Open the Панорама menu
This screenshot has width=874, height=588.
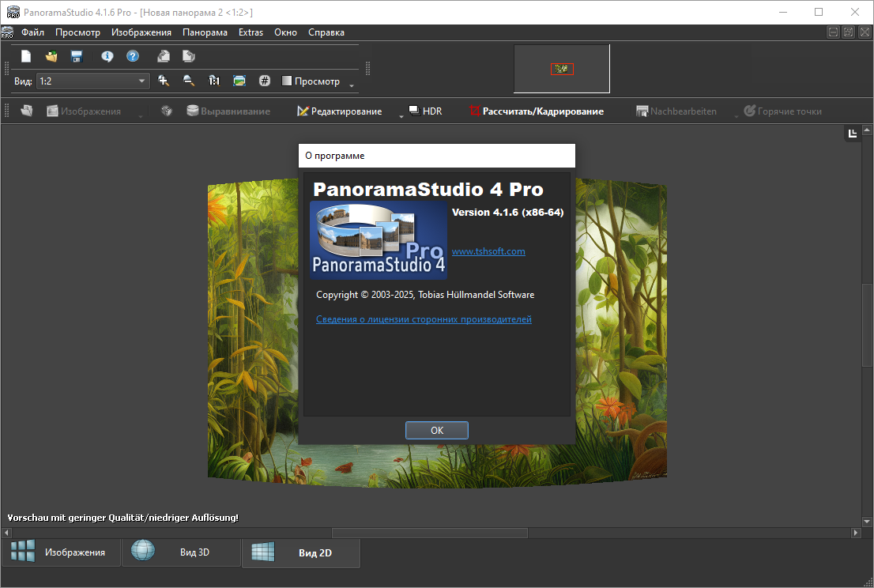coord(205,32)
